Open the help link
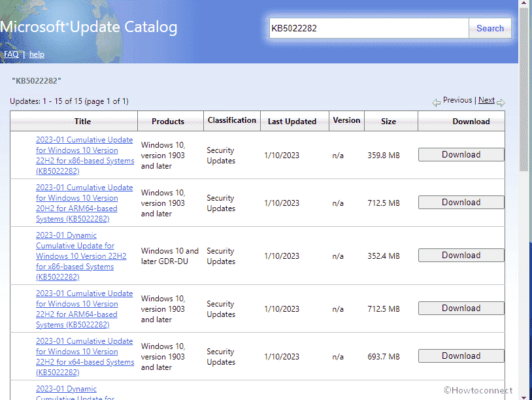 point(37,54)
